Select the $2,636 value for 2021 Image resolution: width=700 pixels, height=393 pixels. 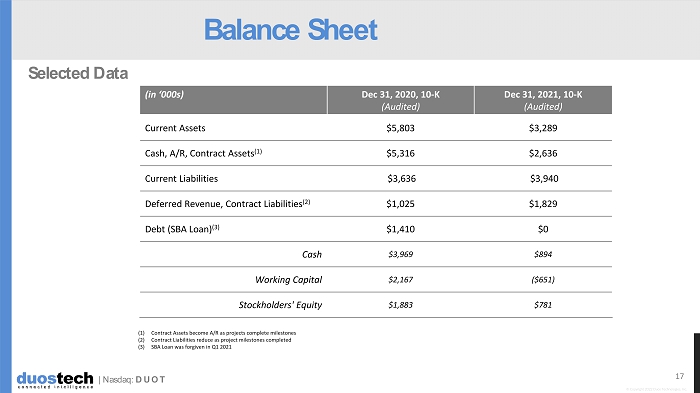[543, 153]
